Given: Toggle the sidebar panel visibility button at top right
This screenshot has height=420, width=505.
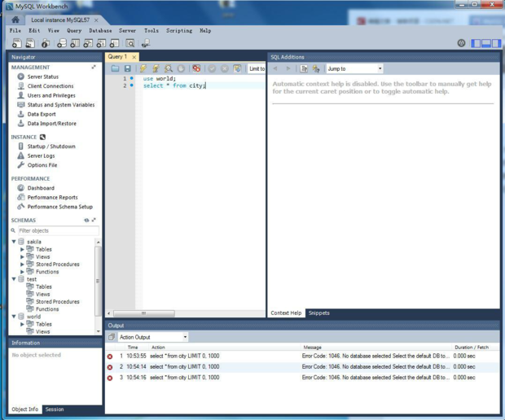Looking at the screenshot, I should (476, 43).
